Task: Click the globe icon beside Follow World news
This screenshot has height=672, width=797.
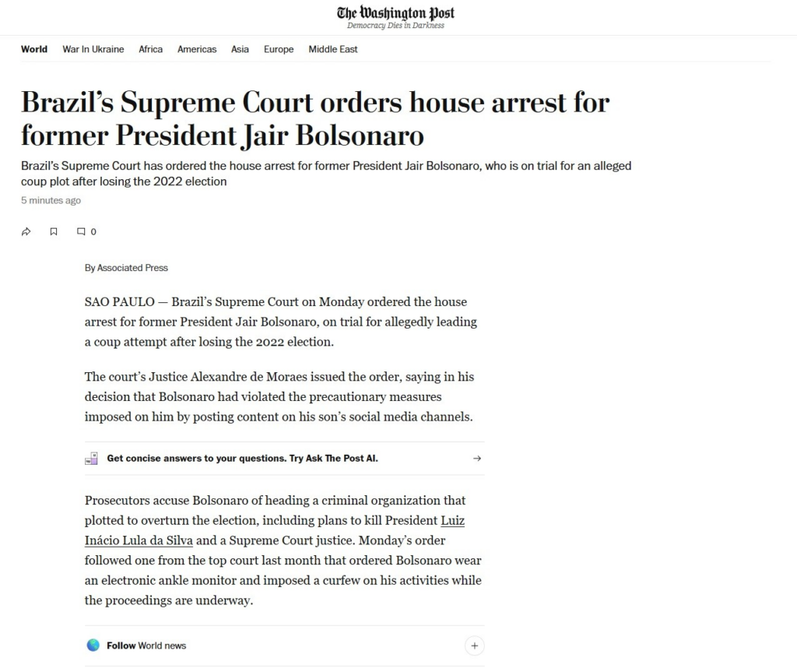Action: [93, 646]
